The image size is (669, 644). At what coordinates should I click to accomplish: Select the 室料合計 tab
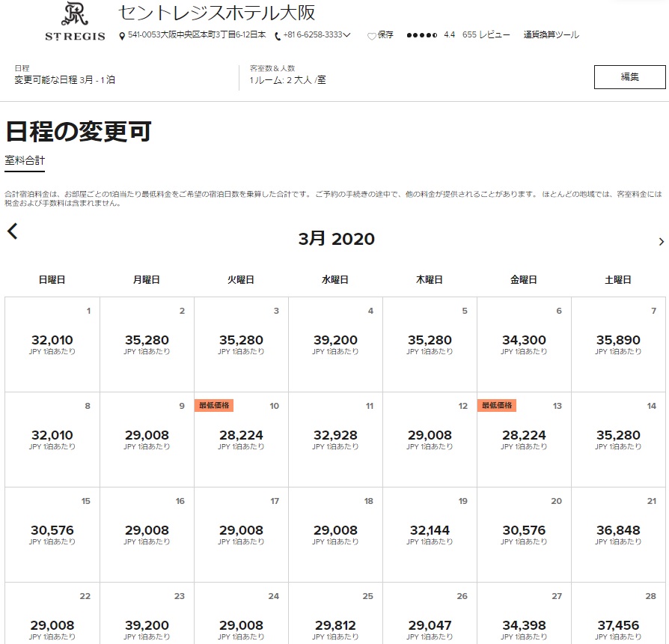pyautogui.click(x=25, y=161)
